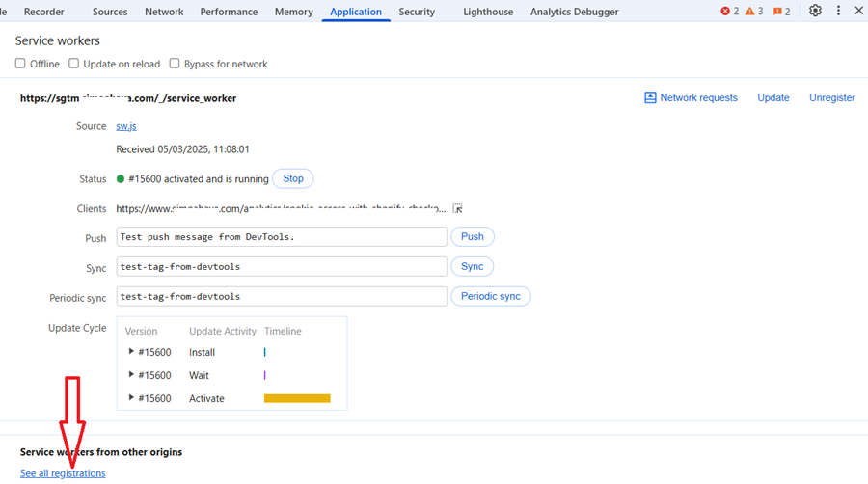Image resolution: width=868 pixels, height=484 pixels.
Task: Click the Update link
Action: pyautogui.click(x=773, y=98)
